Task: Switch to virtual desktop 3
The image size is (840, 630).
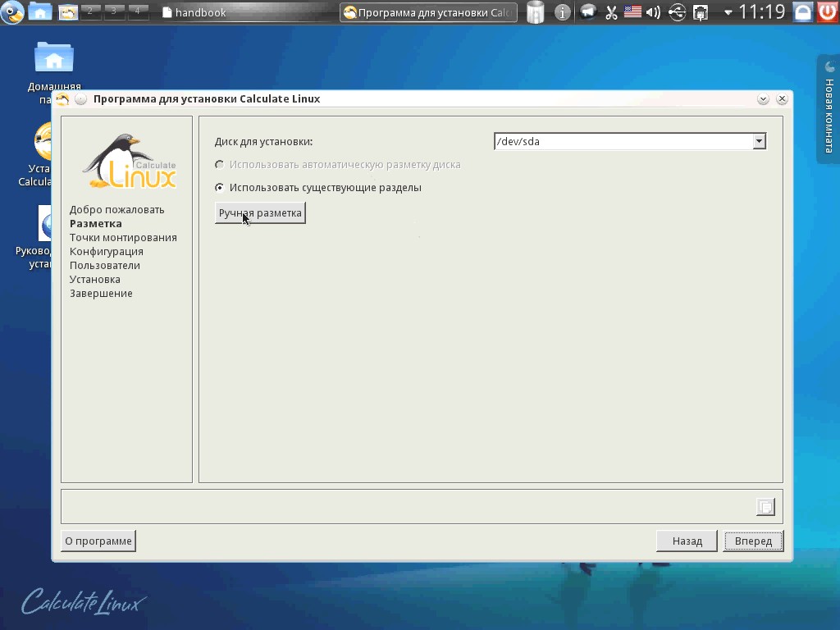Action: click(113, 11)
